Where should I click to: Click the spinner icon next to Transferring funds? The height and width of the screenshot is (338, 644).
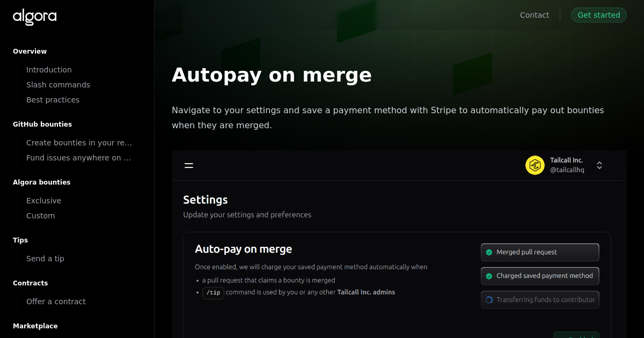tap(490, 299)
